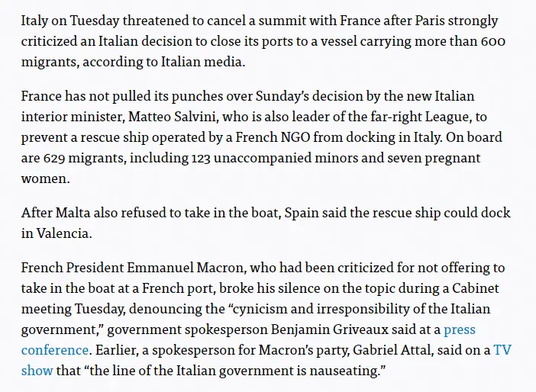Click the word "Malta"
The width and height of the screenshot is (536, 392).
click(72, 213)
